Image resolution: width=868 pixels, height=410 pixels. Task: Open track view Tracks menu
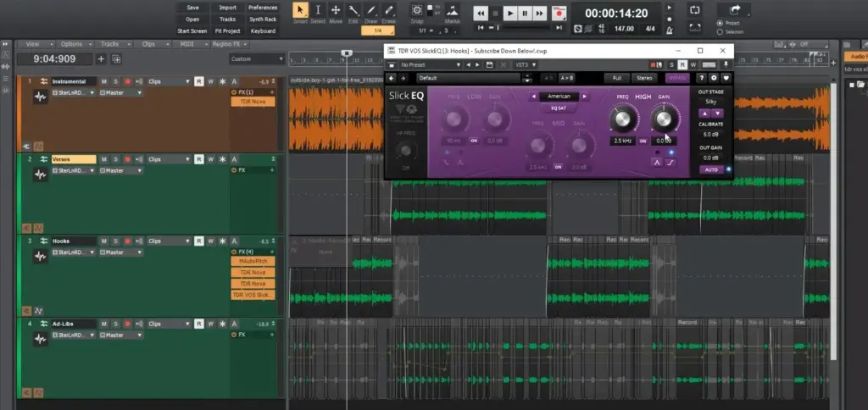tap(113, 44)
